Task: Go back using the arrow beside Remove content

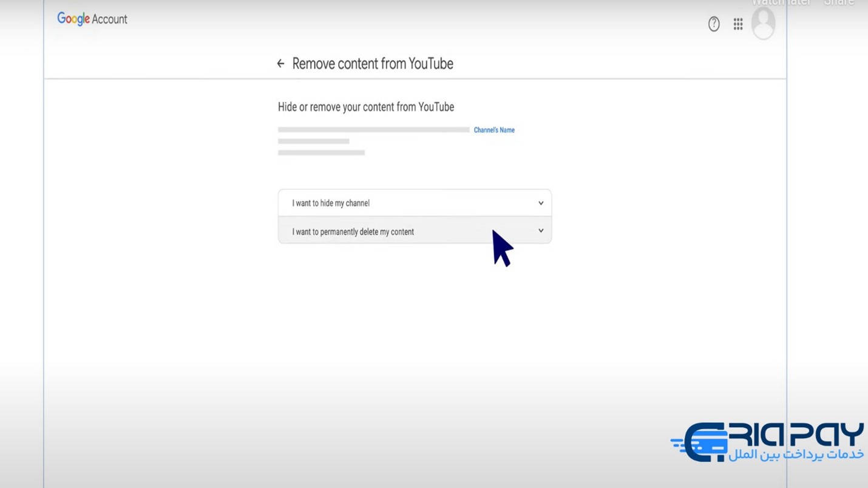Action: pos(280,64)
